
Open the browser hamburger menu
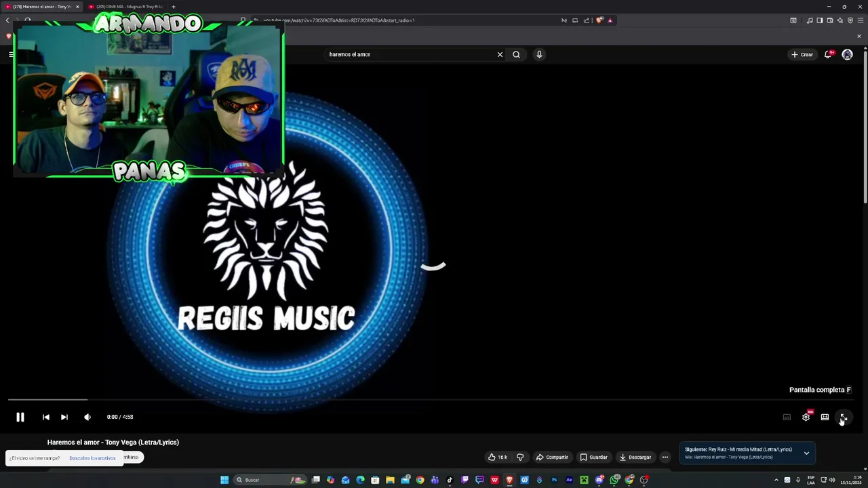coord(861,20)
